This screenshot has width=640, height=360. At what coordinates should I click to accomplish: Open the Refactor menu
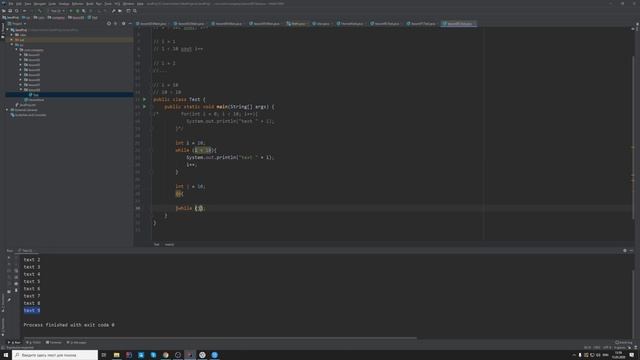click(x=78, y=4)
